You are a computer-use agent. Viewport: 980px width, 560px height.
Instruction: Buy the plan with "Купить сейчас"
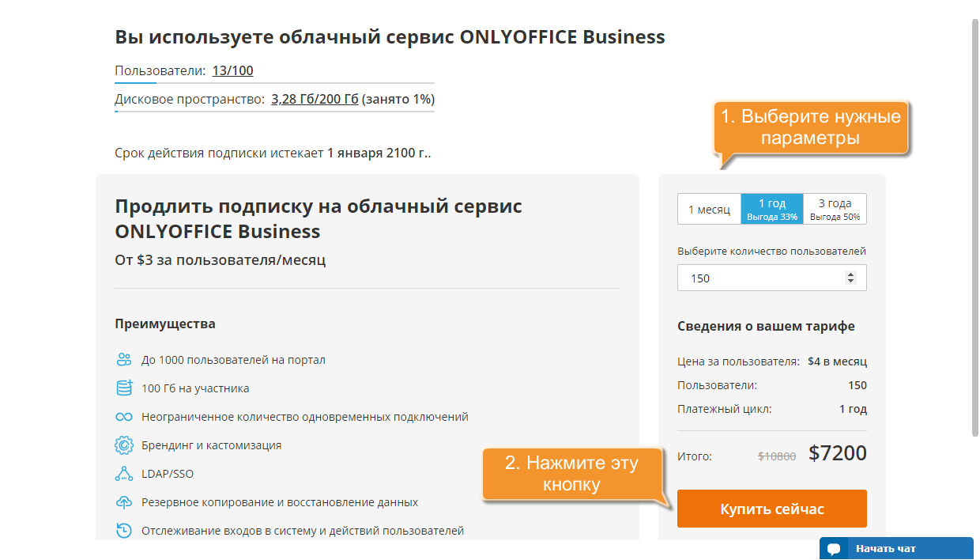pos(772,509)
